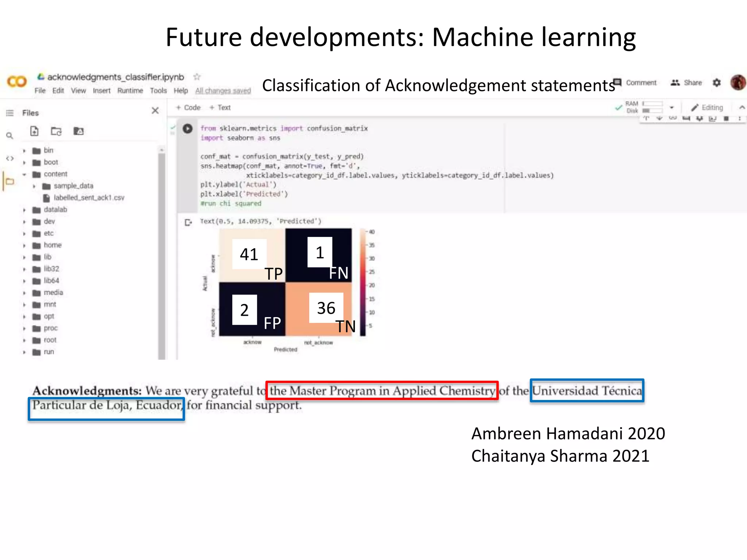Click the cell output toggle icon

[x=188, y=222]
